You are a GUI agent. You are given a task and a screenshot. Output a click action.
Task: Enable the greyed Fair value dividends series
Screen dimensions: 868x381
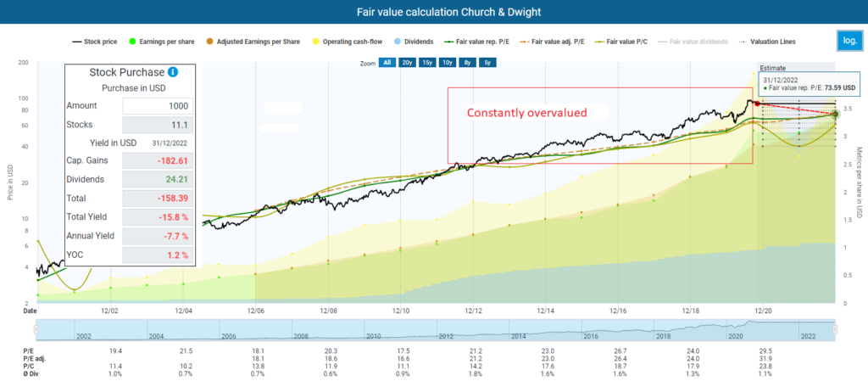693,42
